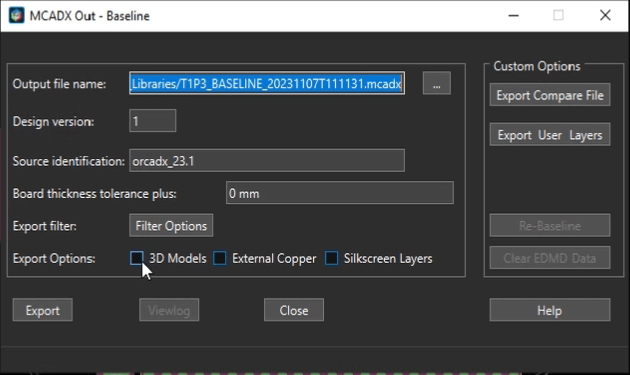Open the file browser ellipsis button
This screenshot has height=375, width=630.
[437, 84]
